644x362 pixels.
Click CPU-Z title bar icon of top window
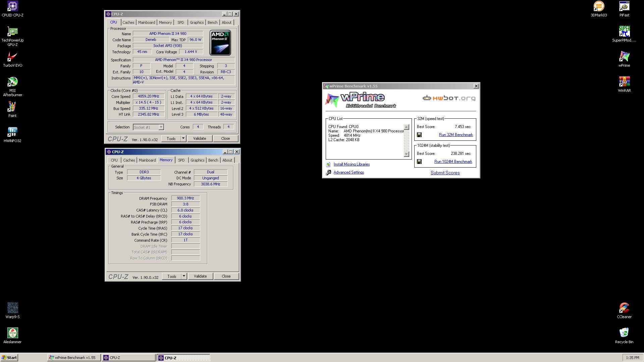(108, 14)
